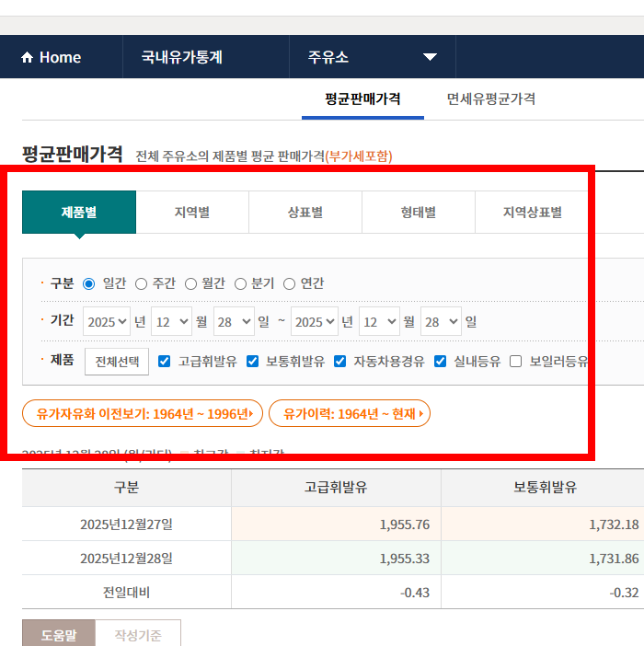This screenshot has height=646, width=644.
Task: Switch to 평균판매가격 tab
Action: click(x=362, y=98)
